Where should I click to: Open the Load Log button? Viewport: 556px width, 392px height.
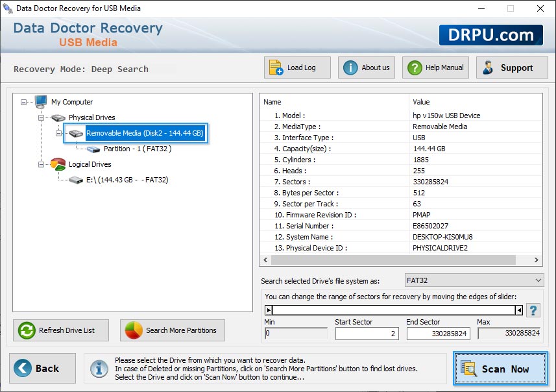[x=297, y=67]
